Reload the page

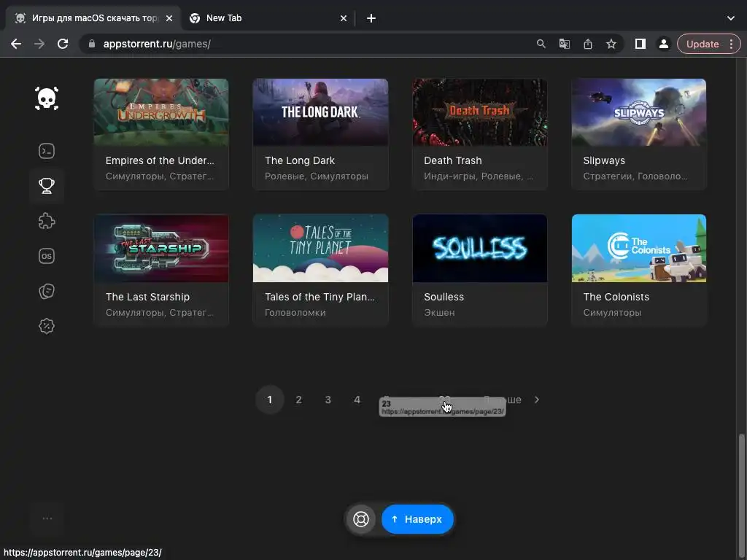(x=63, y=44)
